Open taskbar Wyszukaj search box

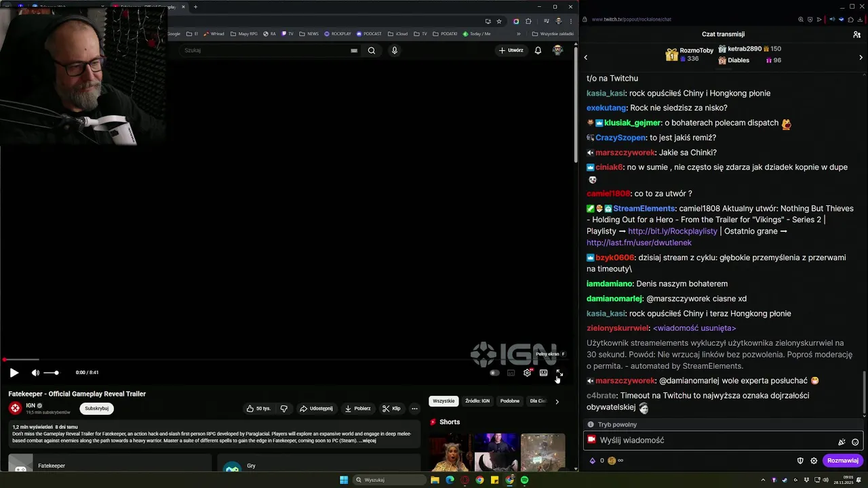pos(390,480)
